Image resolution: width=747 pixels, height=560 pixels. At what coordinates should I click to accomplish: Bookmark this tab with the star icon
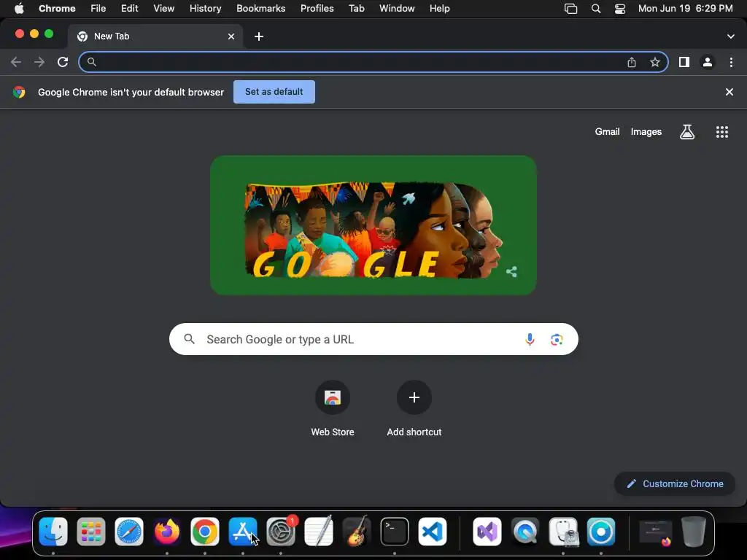pos(655,62)
